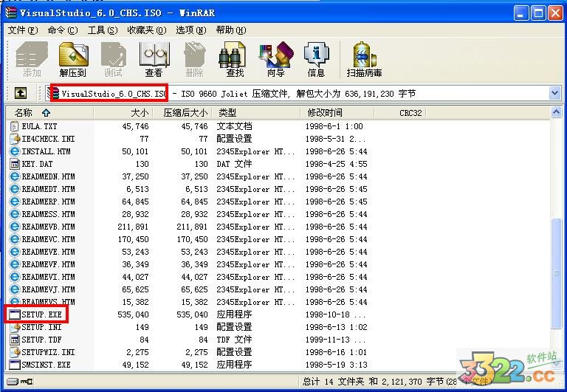Click the date 1998-4-25 4:55
Screen dimensions: 567x392
point(337,164)
